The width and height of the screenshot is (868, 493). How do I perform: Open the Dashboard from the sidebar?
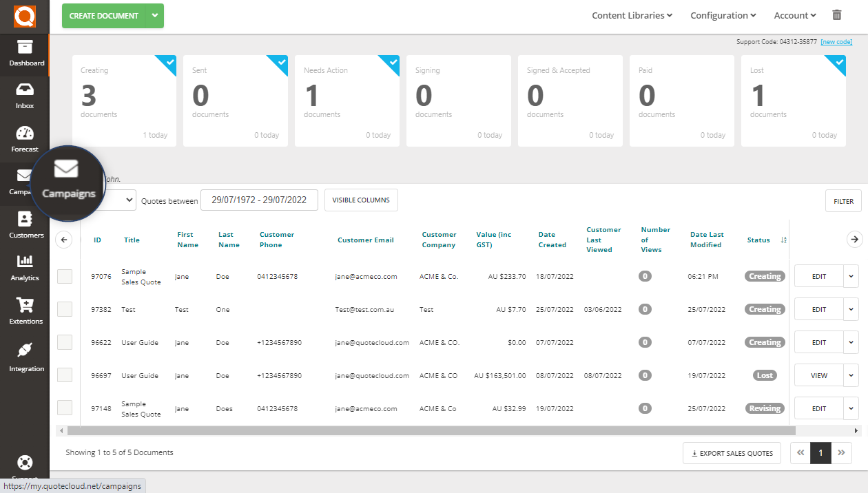25,55
